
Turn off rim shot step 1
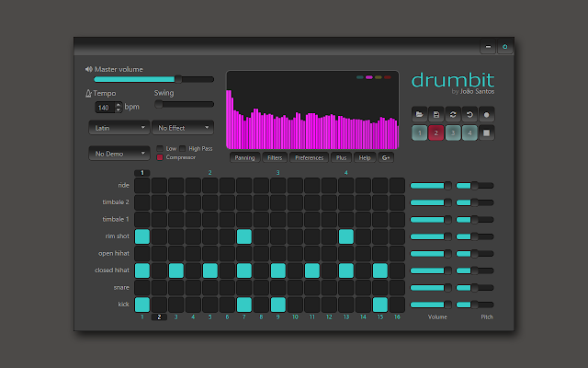[x=142, y=236]
